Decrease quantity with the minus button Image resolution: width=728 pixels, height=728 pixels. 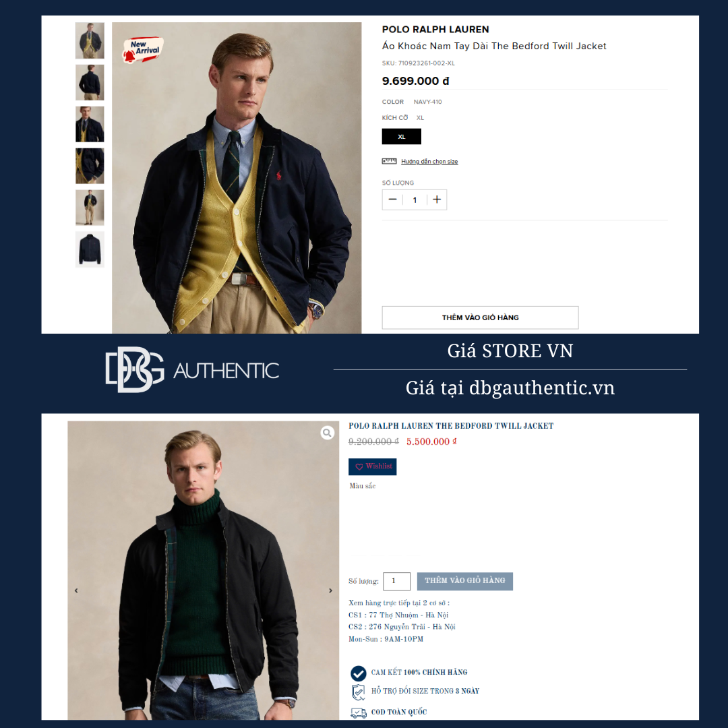(393, 200)
